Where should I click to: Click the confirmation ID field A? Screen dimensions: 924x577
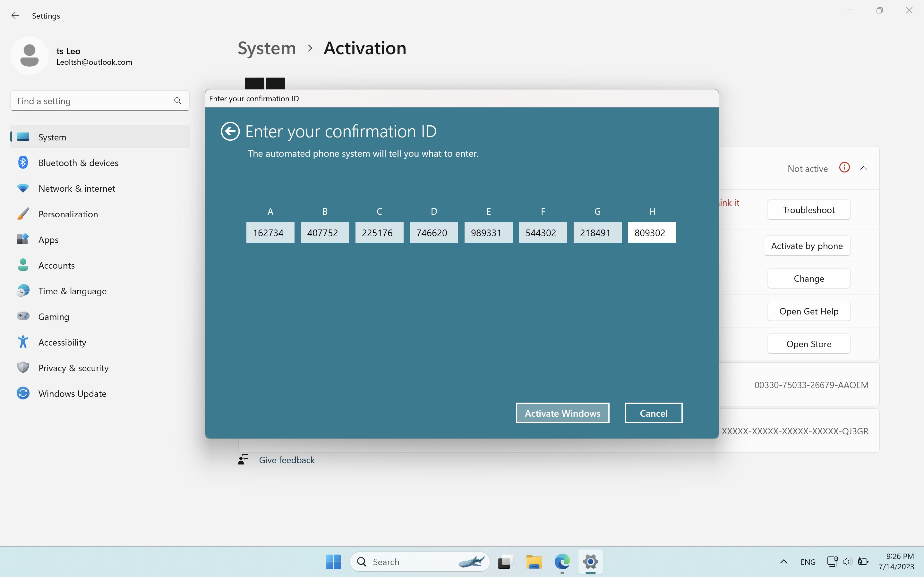point(270,232)
